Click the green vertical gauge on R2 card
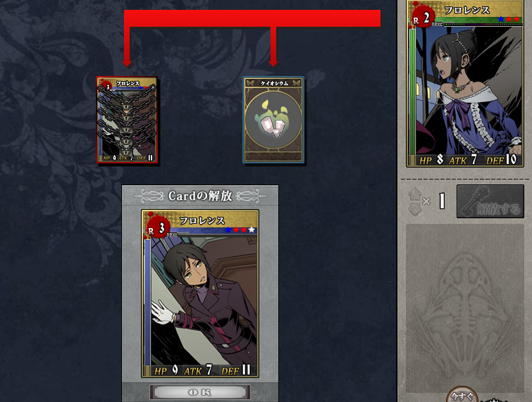Image resolution: width=532 pixels, height=402 pixels. 412,92
